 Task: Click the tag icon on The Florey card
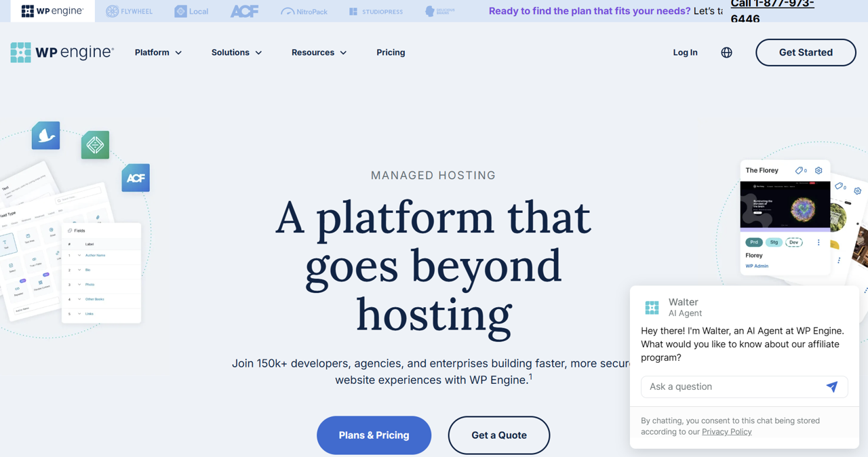pyautogui.click(x=800, y=170)
